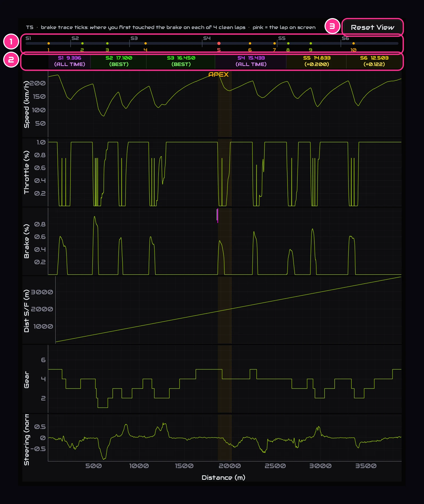The image size is (424, 504).
Task: Pick the S5 14.833 (+0.200) sector cell
Action: (317, 61)
